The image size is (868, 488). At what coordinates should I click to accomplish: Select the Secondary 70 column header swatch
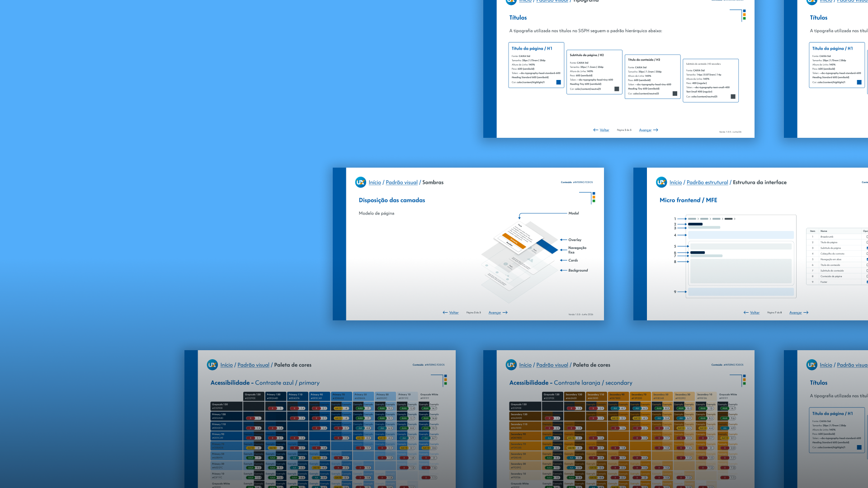pos(640,396)
